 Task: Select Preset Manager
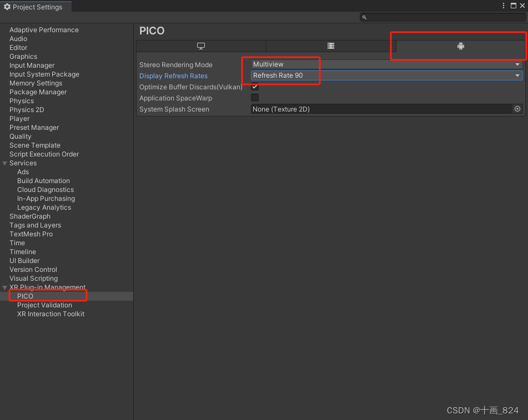(34, 127)
